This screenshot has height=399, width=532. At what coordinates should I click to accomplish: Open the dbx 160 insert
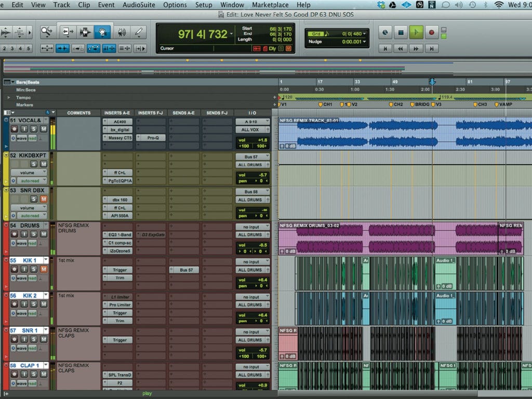coord(117,200)
